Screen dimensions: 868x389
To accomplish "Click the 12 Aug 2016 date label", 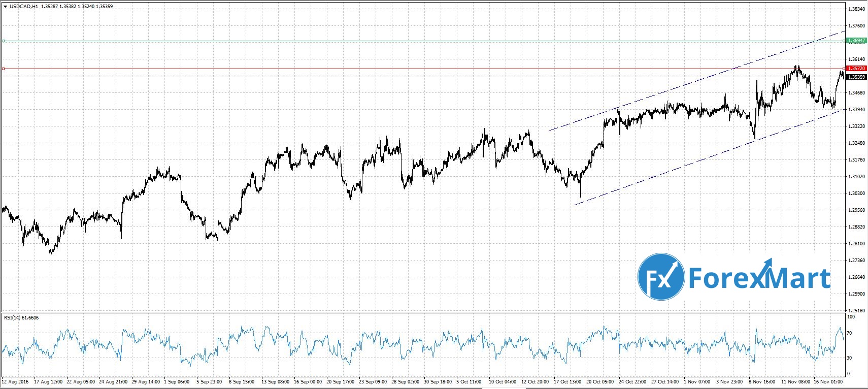I will point(15,381).
